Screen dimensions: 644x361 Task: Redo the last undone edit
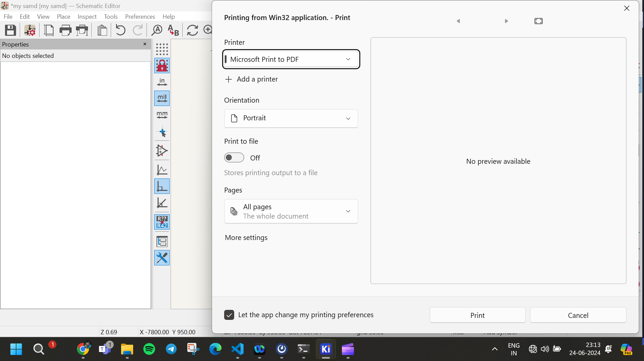click(137, 30)
